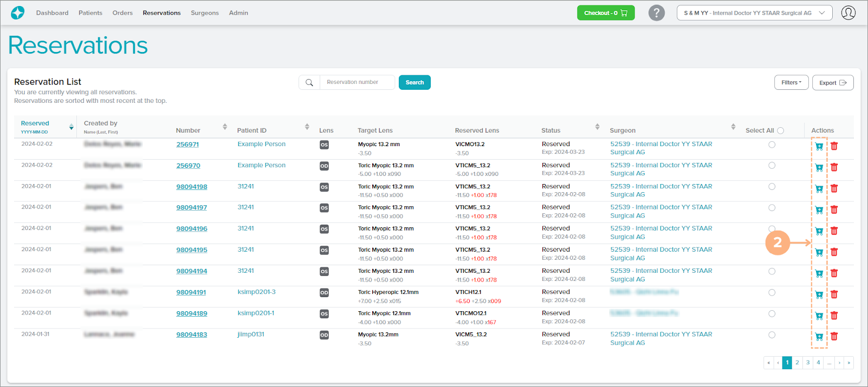Viewport: 868px width, 387px height.
Task: Focus the Reservation number search field
Action: [357, 82]
